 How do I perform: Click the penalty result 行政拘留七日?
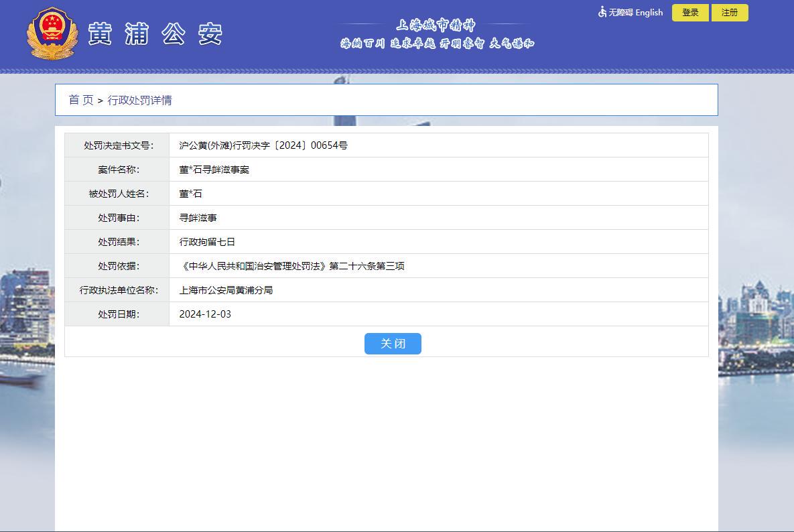tap(207, 242)
